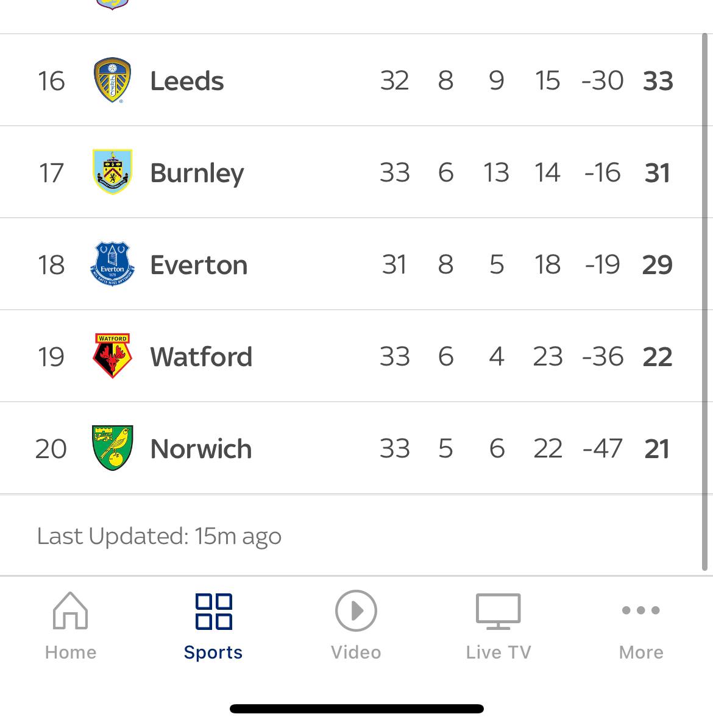Tap the Leeds United club crest
This screenshot has height=728, width=713.
coord(112,80)
